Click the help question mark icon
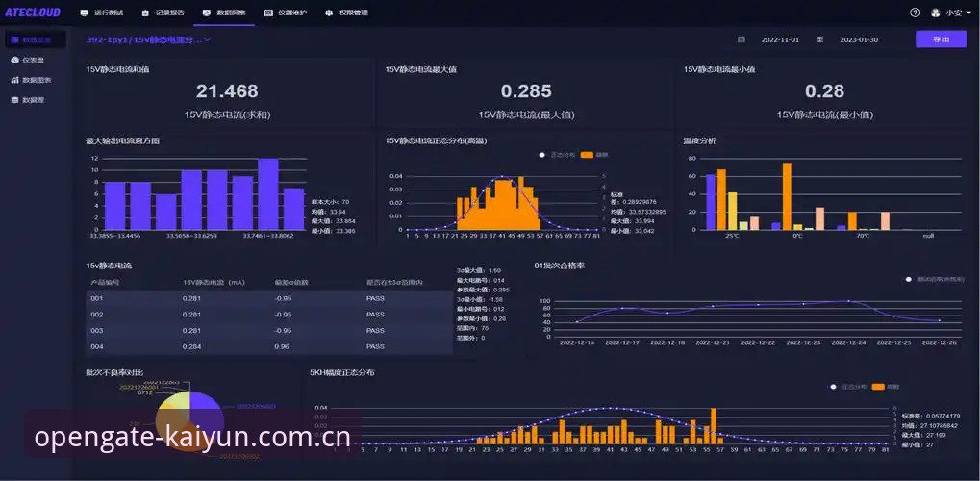 click(x=915, y=13)
